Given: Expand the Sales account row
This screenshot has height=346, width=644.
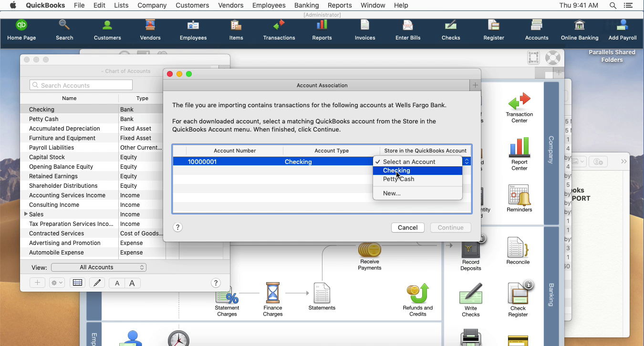Looking at the screenshot, I should (26, 214).
